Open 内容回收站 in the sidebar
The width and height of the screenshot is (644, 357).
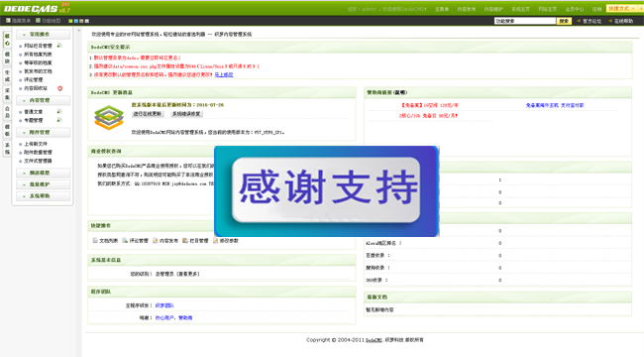point(36,88)
